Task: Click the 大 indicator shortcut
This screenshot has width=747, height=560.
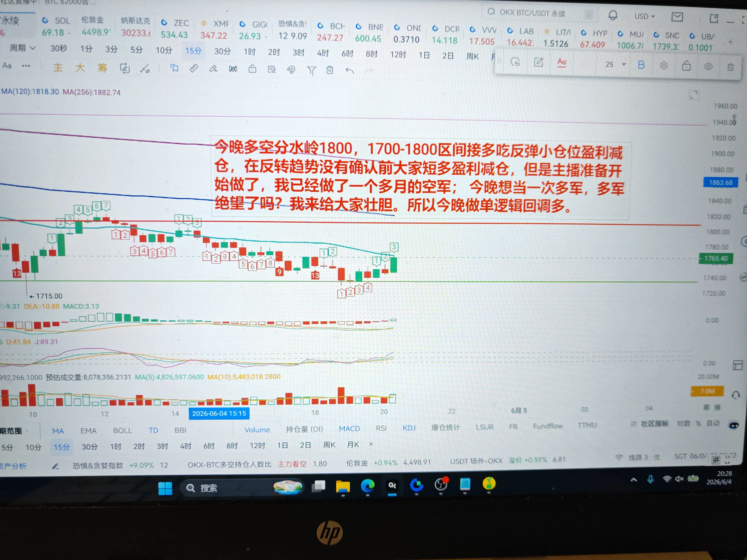Action: click(x=80, y=68)
